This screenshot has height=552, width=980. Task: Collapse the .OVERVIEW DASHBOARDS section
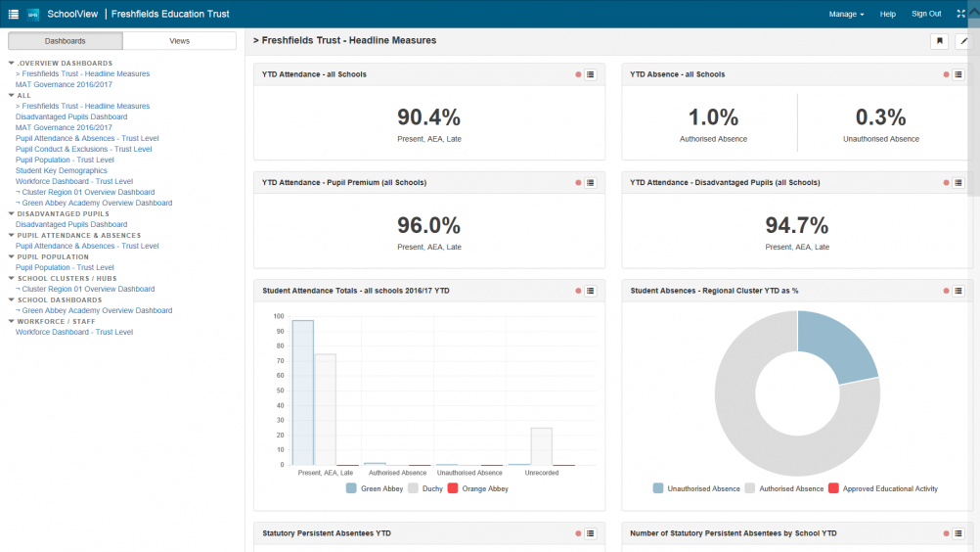pos(12,64)
